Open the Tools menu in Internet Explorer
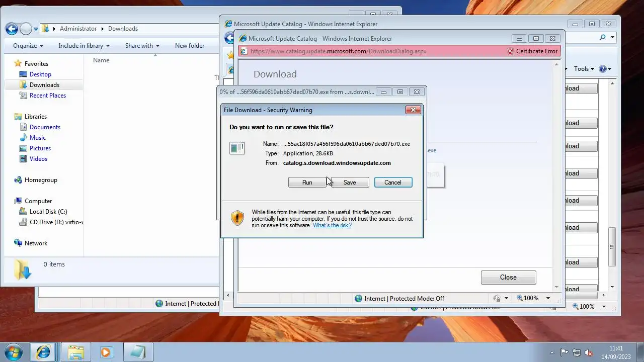The height and width of the screenshot is (362, 644). pyautogui.click(x=584, y=69)
